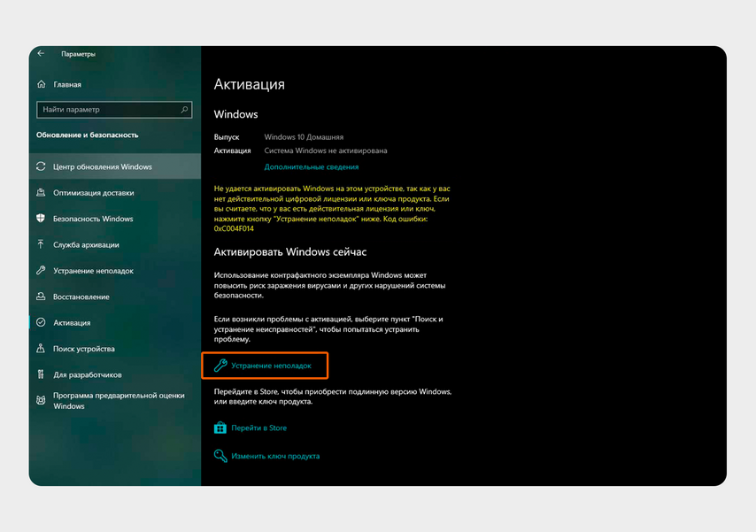Click the key icon for product key
The height and width of the screenshot is (532, 756).
(x=220, y=456)
